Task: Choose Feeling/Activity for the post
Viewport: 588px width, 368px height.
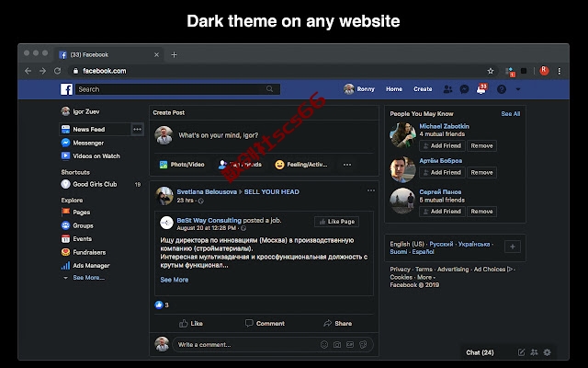Action: (x=301, y=165)
